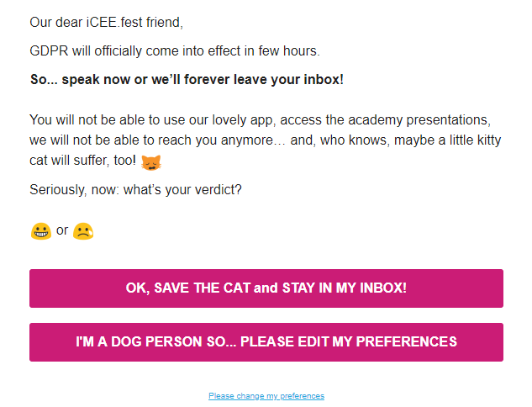
Task: Click the words 'lovely app' in paragraph
Action: (242, 120)
